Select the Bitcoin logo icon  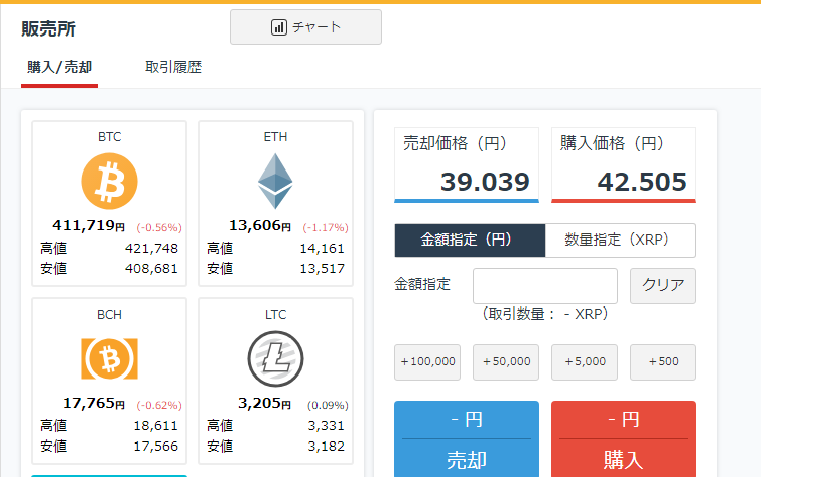point(109,181)
